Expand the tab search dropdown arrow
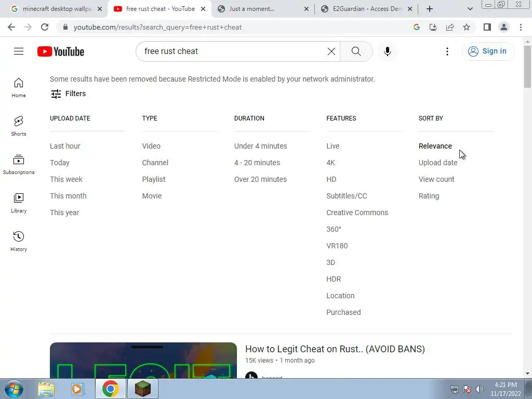532x399 pixels. point(470,9)
